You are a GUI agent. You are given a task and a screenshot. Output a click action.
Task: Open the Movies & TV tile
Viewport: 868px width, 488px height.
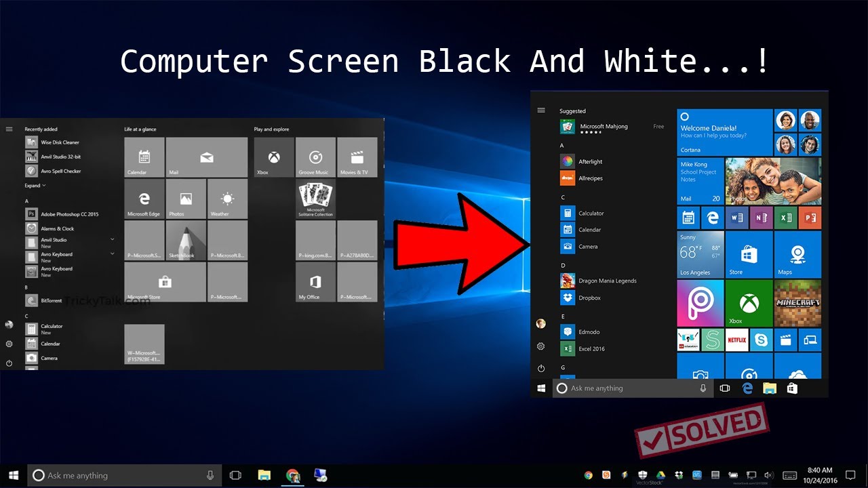coord(357,157)
